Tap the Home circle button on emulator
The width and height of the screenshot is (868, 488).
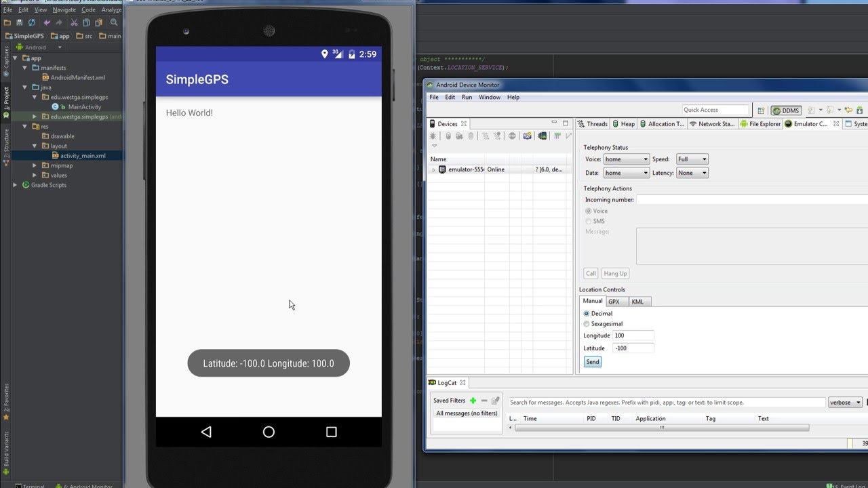pos(269,432)
